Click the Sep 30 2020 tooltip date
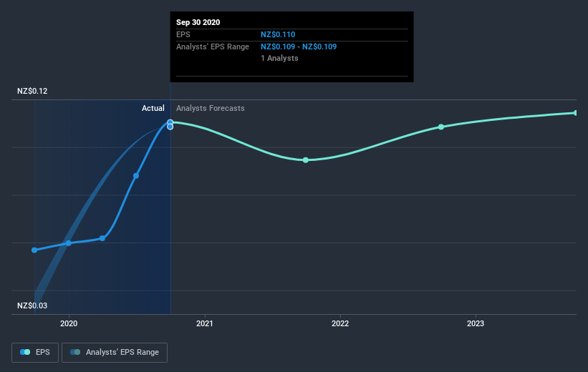The width and height of the screenshot is (588, 372). click(198, 22)
